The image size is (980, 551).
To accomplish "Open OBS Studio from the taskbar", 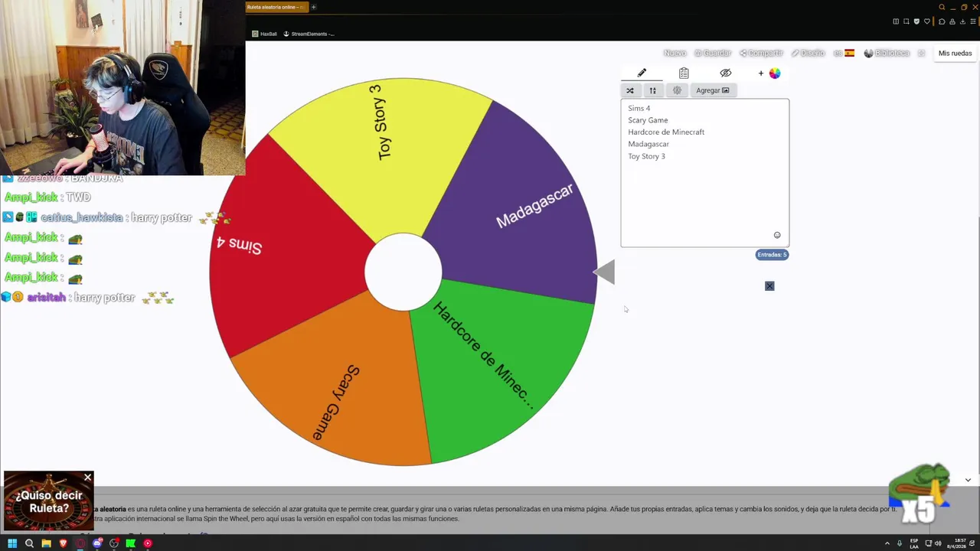I will [x=114, y=543].
